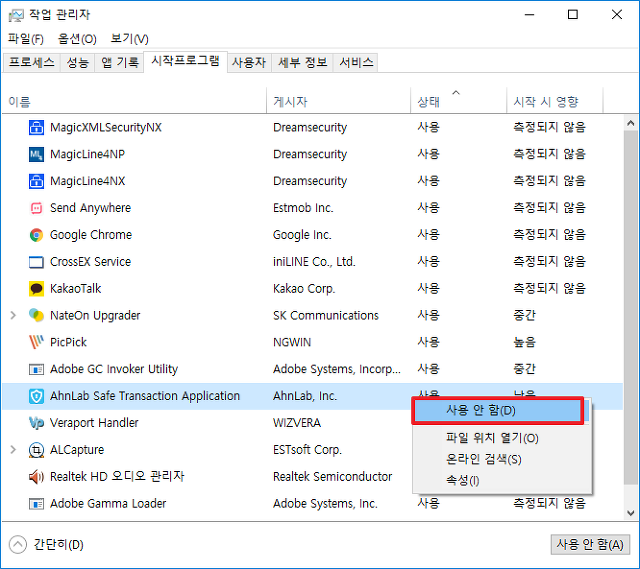The height and width of the screenshot is (569, 640).
Task: Open the 파일(F) menu
Action: 26,39
